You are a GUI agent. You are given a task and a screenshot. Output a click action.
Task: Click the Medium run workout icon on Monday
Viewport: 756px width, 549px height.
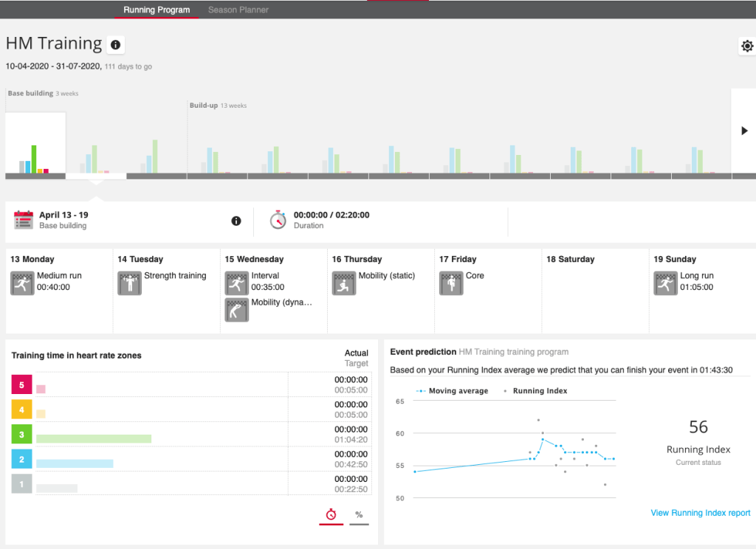tap(22, 283)
